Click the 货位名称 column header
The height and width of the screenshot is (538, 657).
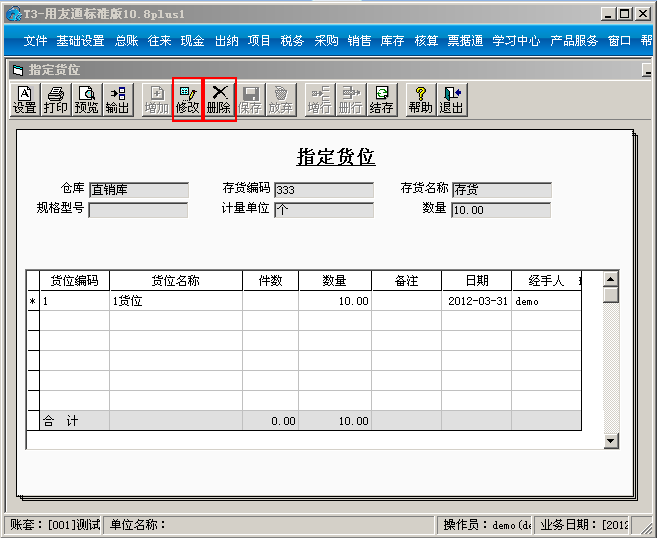(176, 280)
